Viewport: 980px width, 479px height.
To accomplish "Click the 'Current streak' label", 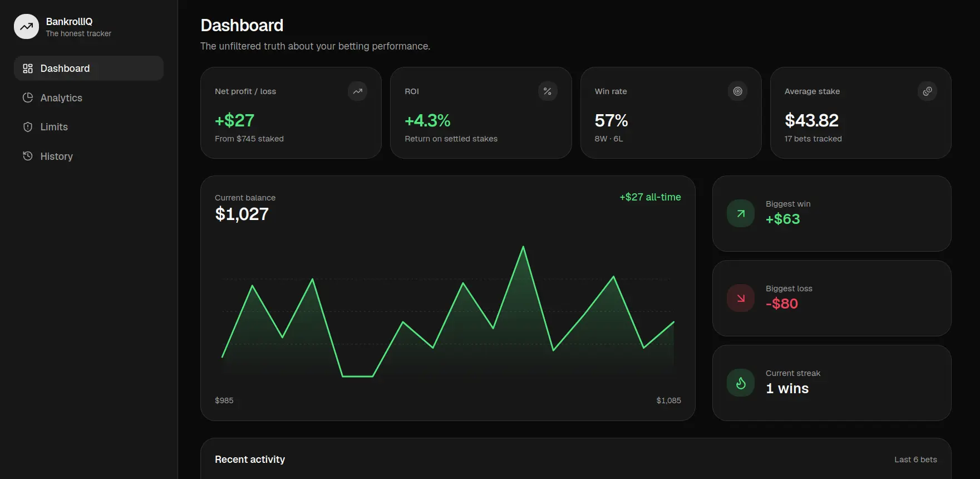I will [x=793, y=373].
